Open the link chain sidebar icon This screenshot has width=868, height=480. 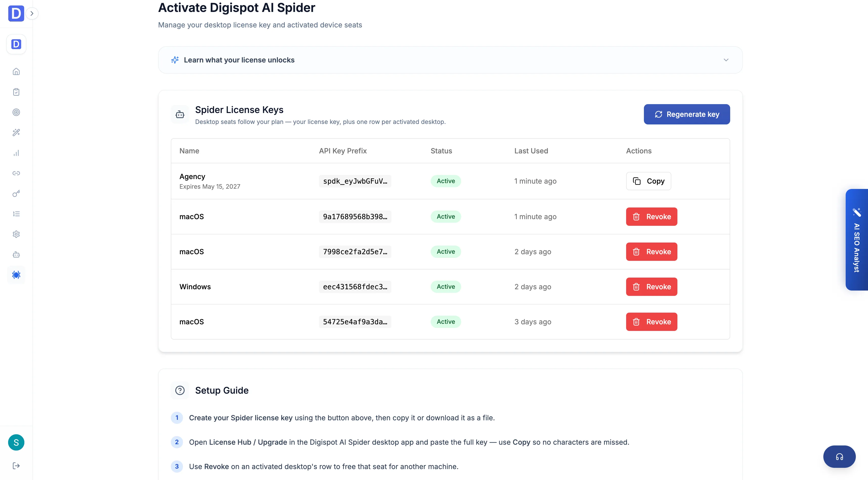click(x=16, y=173)
